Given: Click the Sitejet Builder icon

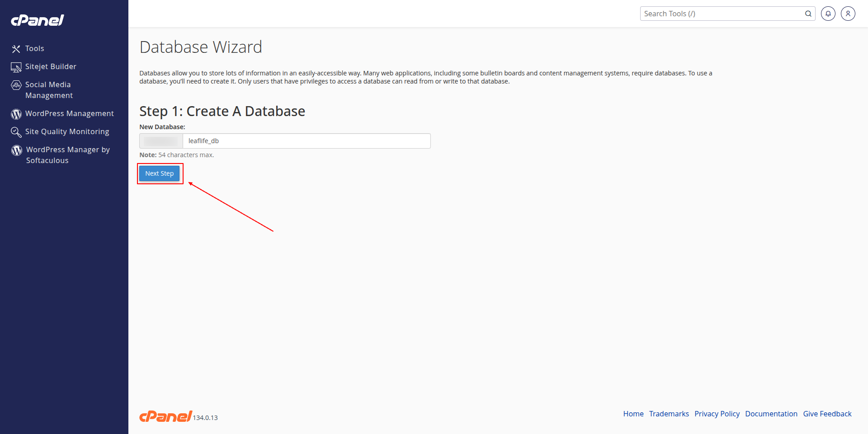Looking at the screenshot, I should coord(16,67).
